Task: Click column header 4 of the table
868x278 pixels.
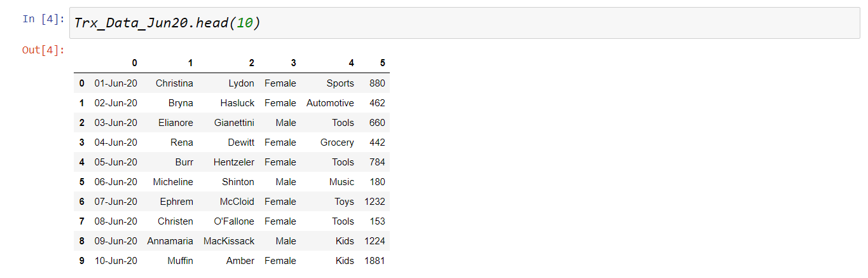Action: [351, 63]
